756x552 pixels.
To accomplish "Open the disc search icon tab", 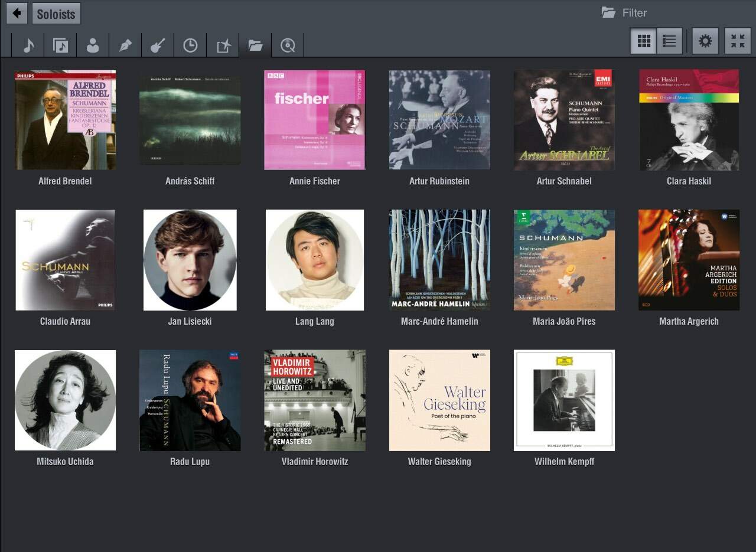I will tap(288, 45).
